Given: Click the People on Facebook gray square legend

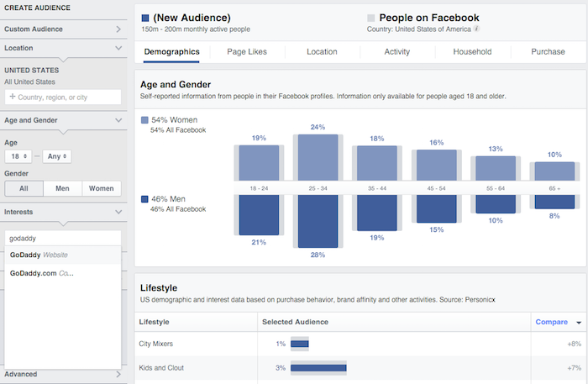Looking at the screenshot, I should [x=371, y=18].
